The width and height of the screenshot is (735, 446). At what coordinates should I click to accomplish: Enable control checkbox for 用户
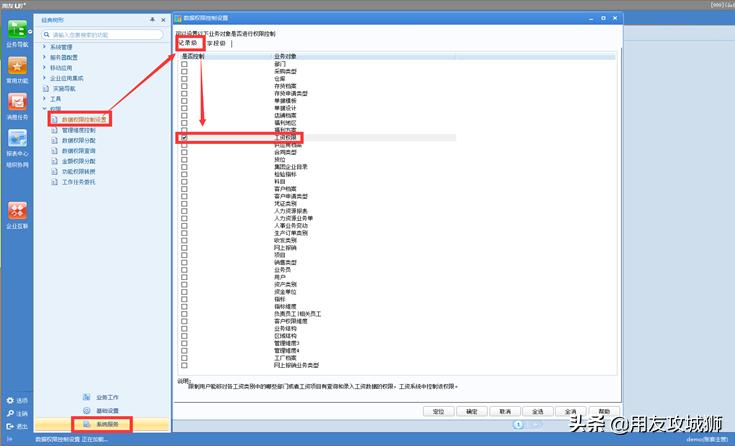pyautogui.click(x=184, y=277)
